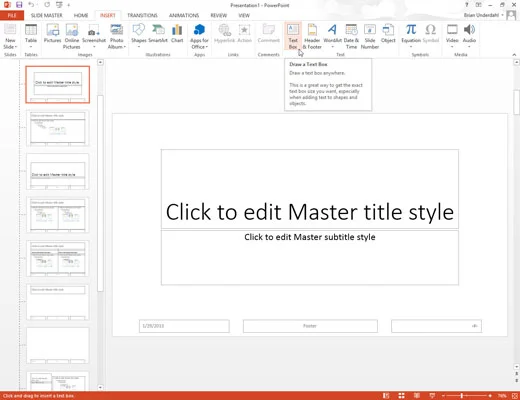Click the Pictures icon

click(52, 33)
